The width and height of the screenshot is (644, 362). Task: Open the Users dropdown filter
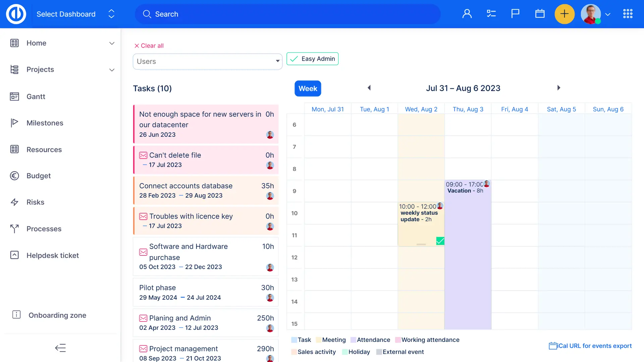(207, 62)
